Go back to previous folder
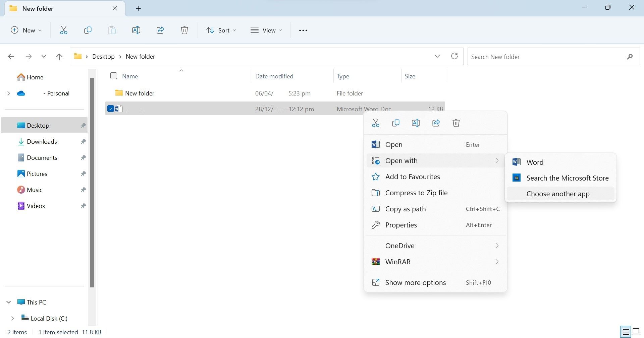The height and width of the screenshot is (338, 644). pyautogui.click(x=11, y=57)
